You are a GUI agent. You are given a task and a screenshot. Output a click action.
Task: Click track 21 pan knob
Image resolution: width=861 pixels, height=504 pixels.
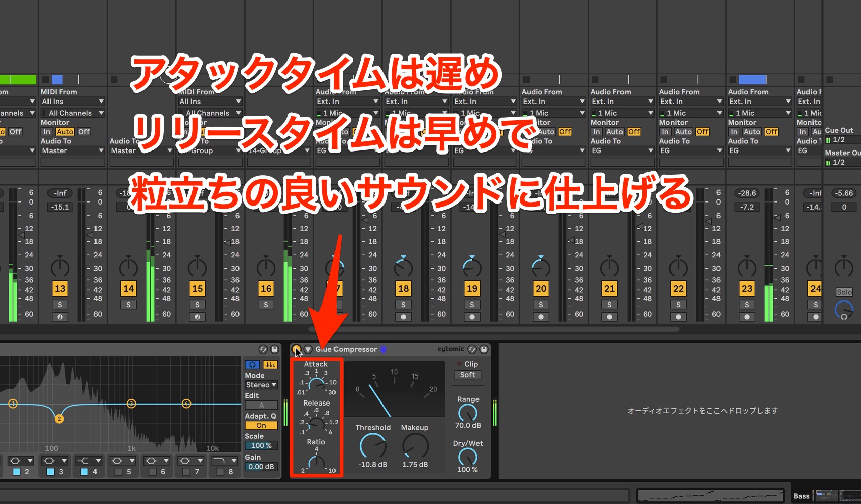coord(610,267)
